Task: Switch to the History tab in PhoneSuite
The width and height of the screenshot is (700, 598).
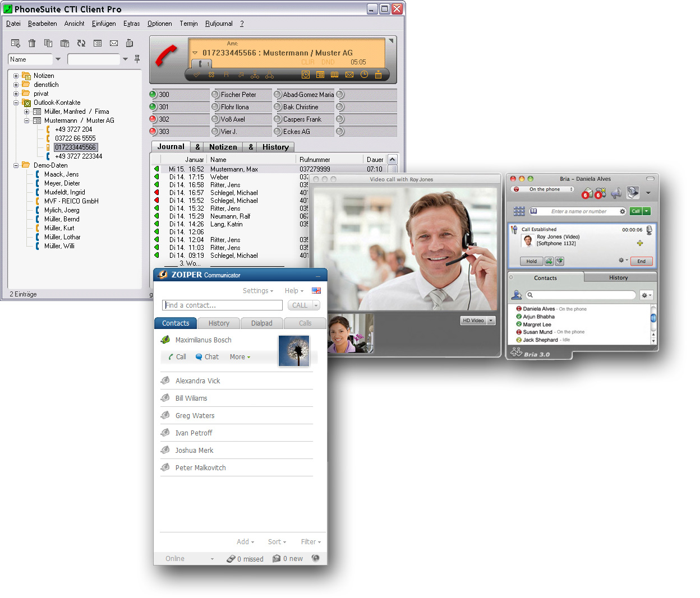Action: tap(275, 147)
